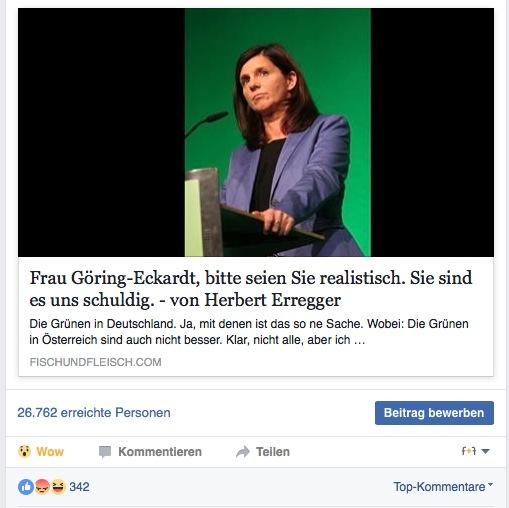The image size is (509, 508).
Task: Click the article headline about Göring-Eckardt
Action: [251, 289]
